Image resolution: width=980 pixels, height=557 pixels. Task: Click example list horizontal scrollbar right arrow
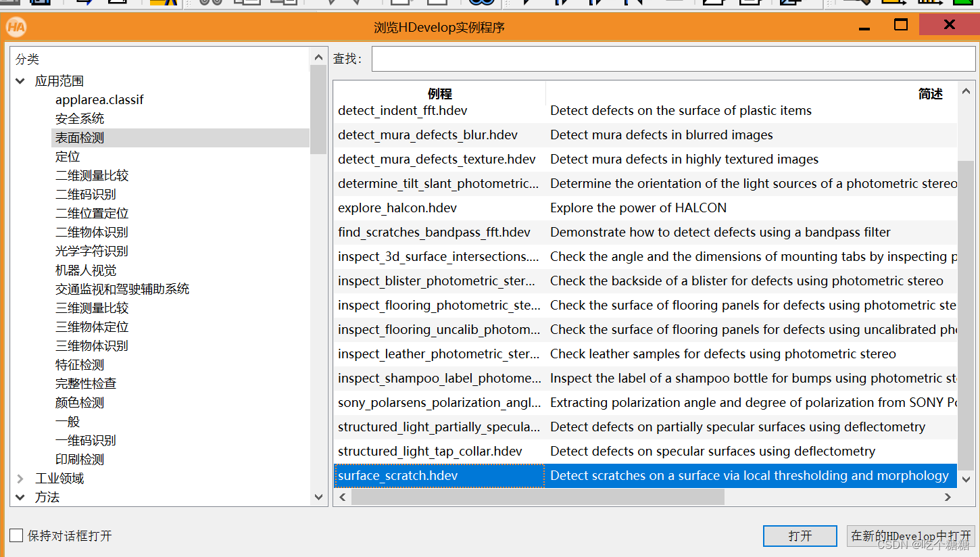point(948,497)
